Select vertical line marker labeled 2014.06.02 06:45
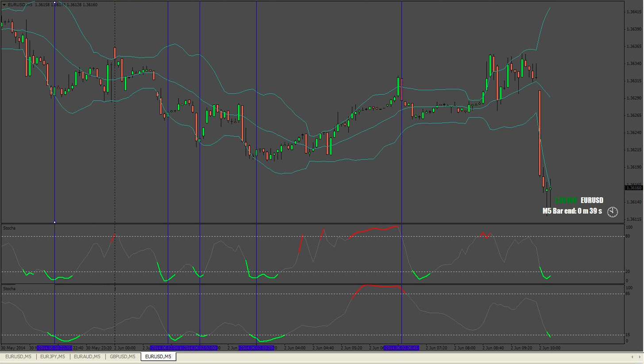 pyautogui.click(x=401, y=348)
